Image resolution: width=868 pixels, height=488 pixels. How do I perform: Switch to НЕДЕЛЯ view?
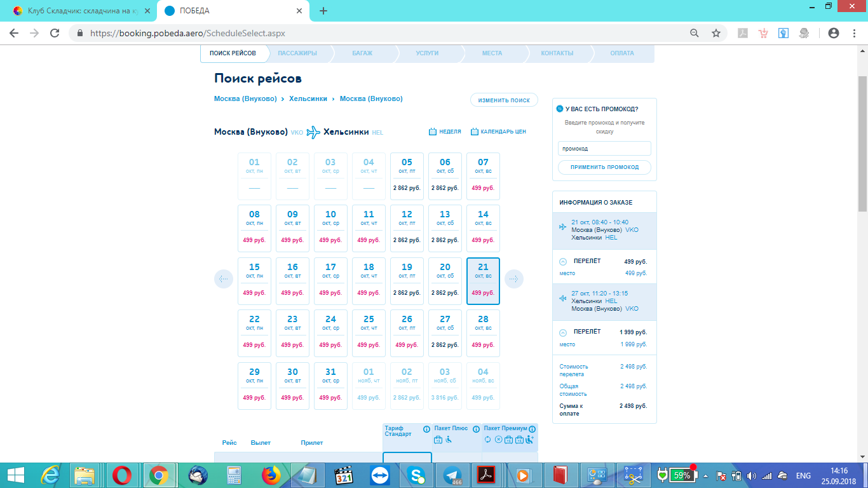pos(445,132)
